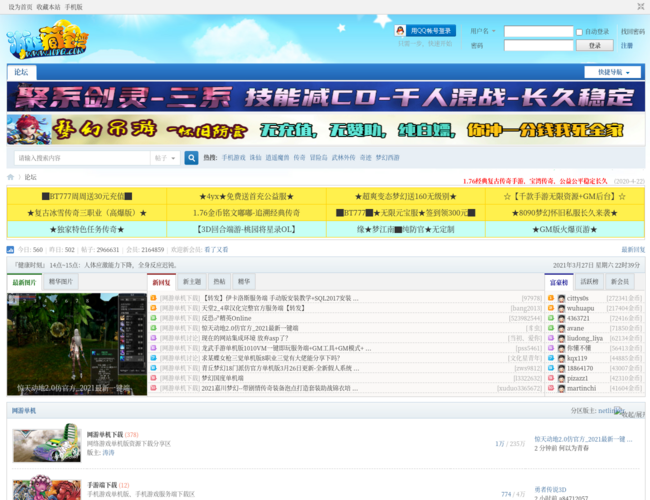Viewport: 650px width, 500px height.
Task: Click rank badge before 18864170
Action: [x=551, y=368]
